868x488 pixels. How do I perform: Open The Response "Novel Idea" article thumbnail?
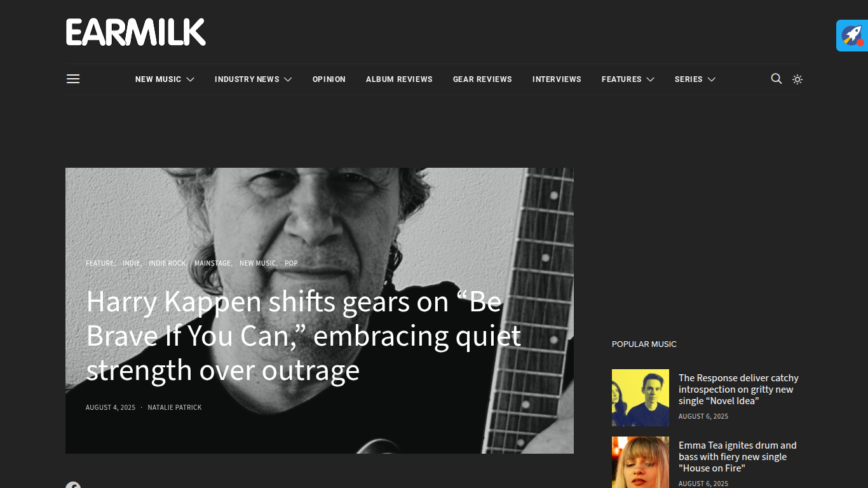(x=641, y=398)
